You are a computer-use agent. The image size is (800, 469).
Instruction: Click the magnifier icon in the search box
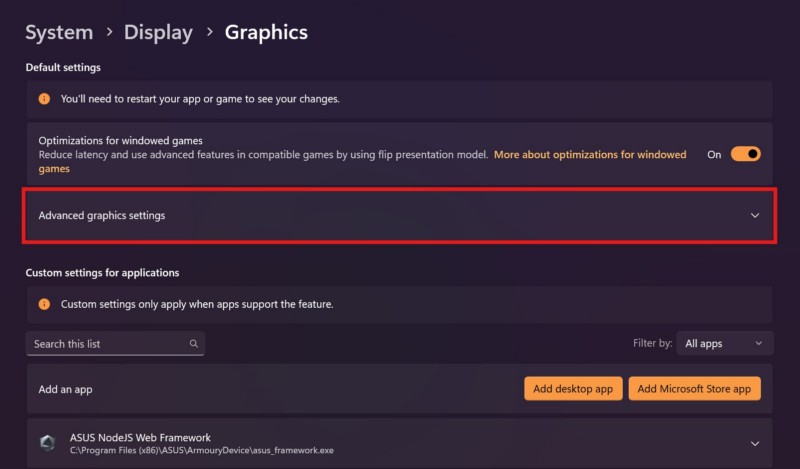click(194, 344)
